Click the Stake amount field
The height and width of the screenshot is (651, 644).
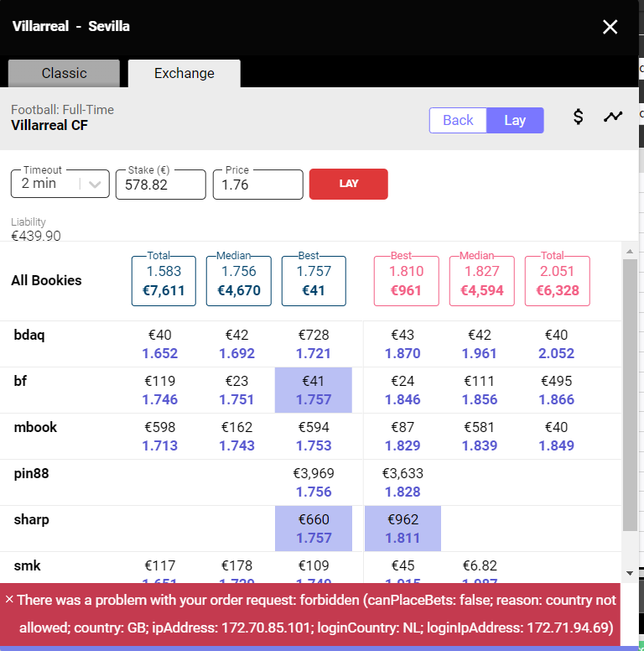click(160, 185)
